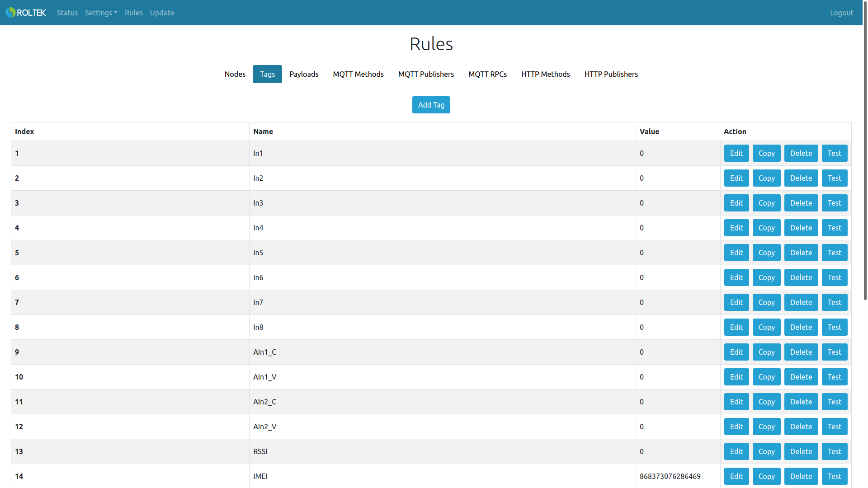This screenshot has height=488, width=868.
Task: Delete the In8 tag
Action: (801, 327)
